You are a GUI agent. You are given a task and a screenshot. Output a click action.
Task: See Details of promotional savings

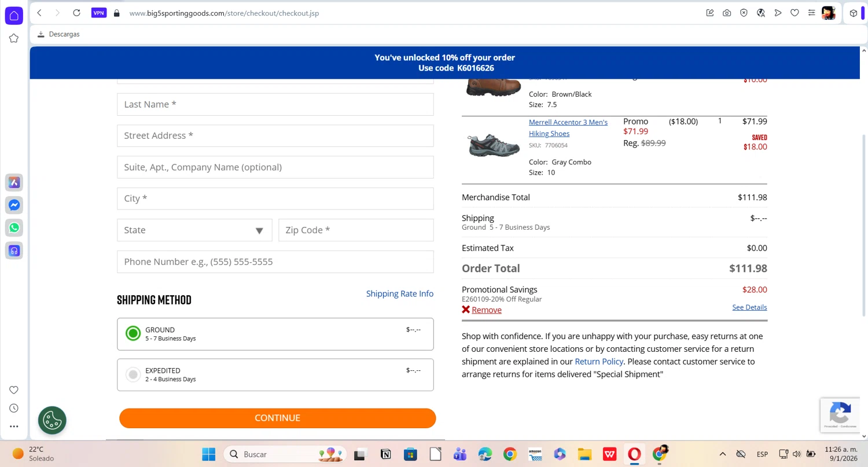[x=749, y=307]
